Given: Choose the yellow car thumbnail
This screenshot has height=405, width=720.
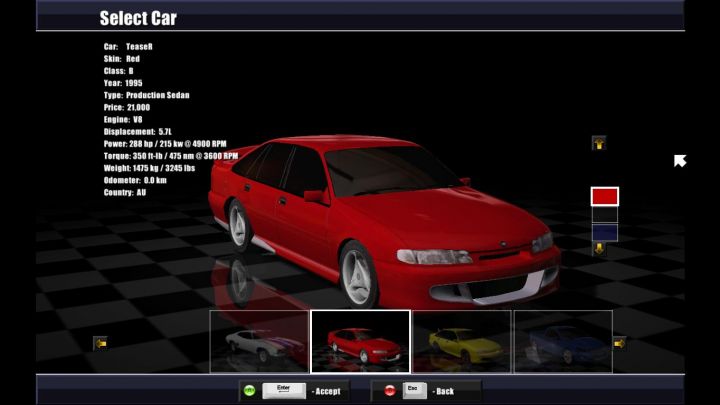Looking at the screenshot, I should pyautogui.click(x=461, y=342).
